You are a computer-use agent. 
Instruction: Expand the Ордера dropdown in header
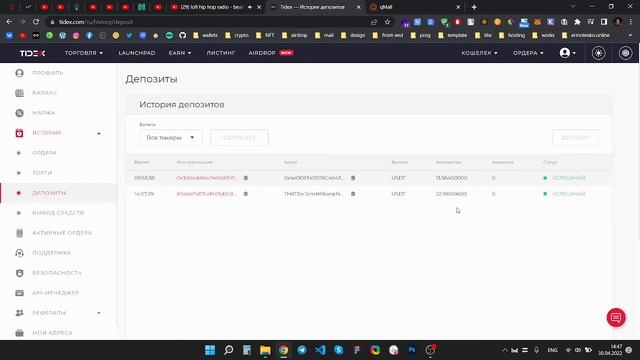pyautogui.click(x=528, y=53)
